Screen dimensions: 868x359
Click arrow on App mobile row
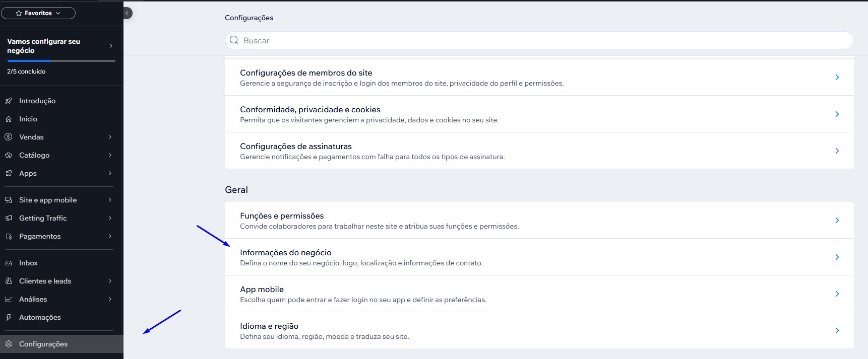pos(837,294)
